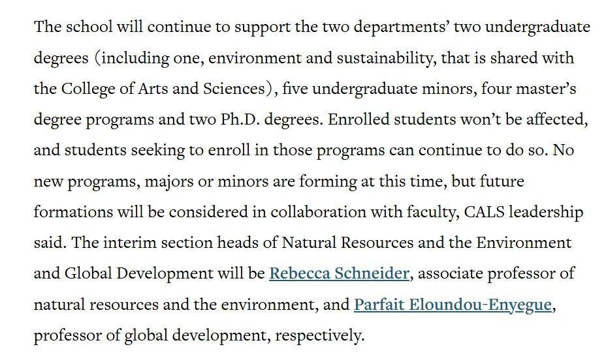
Task: Click the word "seeking" in the paragraph
Action: [x=158, y=150]
